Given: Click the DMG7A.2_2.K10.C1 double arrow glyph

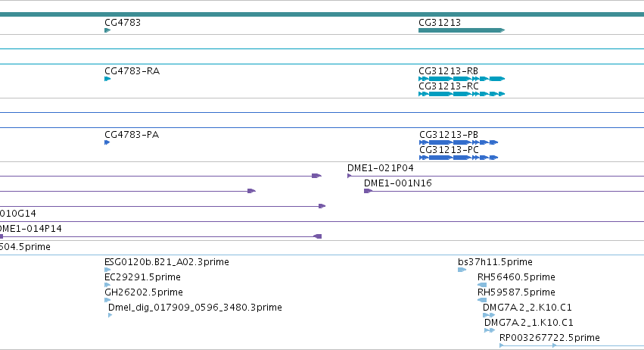Looking at the screenshot, I should 489,315.
